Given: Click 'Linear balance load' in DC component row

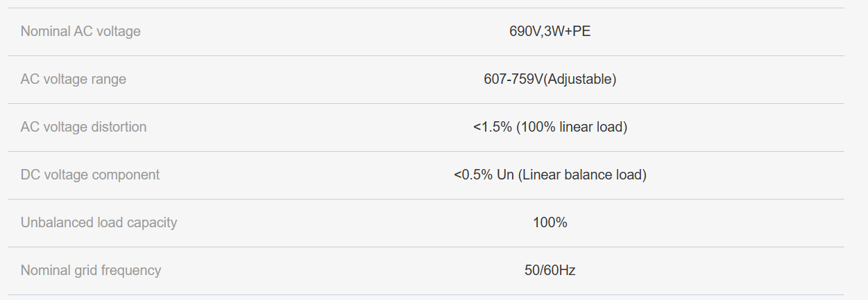Looking at the screenshot, I should click(x=582, y=175).
